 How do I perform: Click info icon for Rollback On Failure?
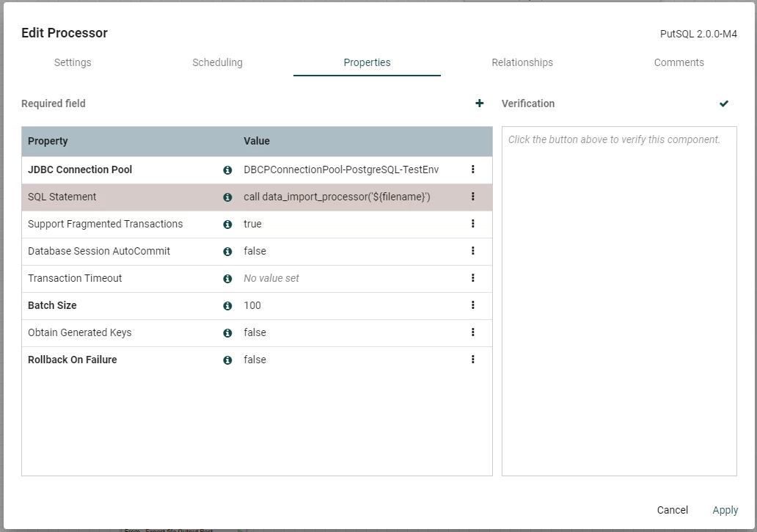[x=227, y=360]
